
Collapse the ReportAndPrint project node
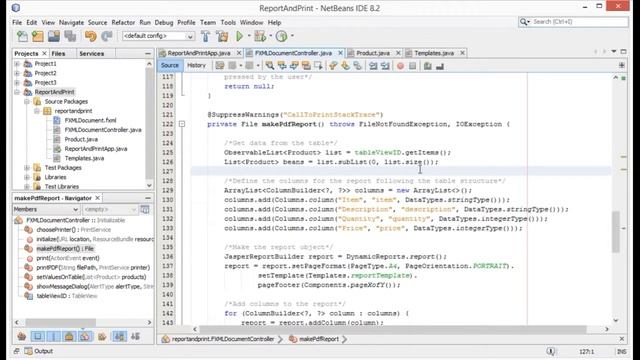point(17,92)
